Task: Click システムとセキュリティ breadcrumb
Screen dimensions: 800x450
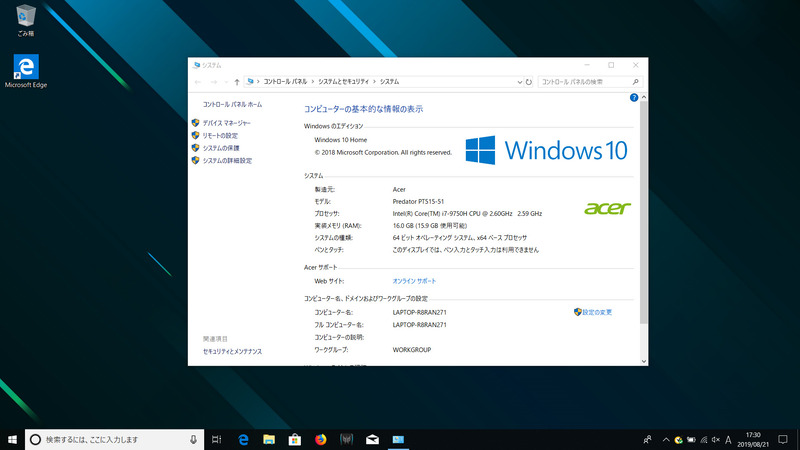Action: [343, 82]
